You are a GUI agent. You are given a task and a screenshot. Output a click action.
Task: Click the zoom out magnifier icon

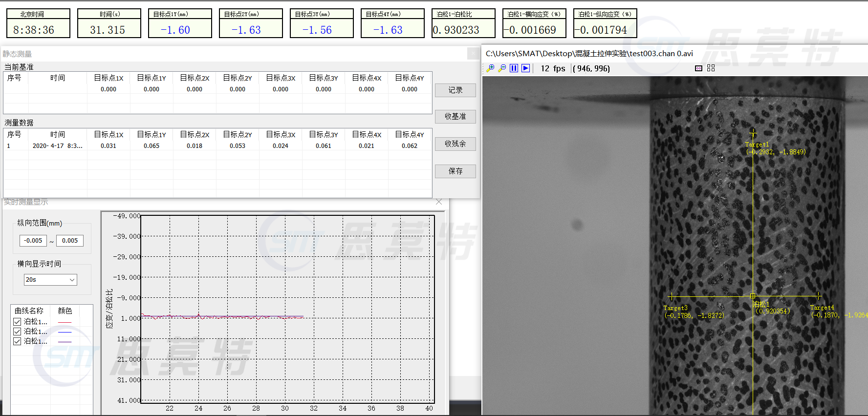pyautogui.click(x=502, y=68)
